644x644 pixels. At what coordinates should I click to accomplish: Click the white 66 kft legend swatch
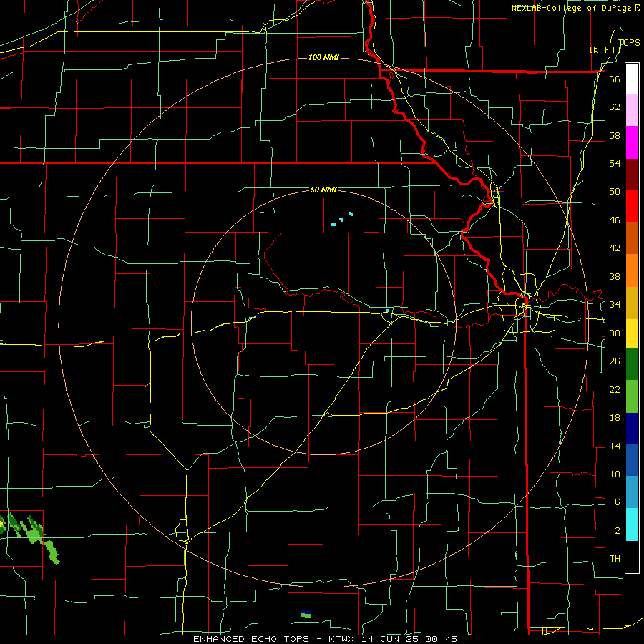click(x=632, y=79)
